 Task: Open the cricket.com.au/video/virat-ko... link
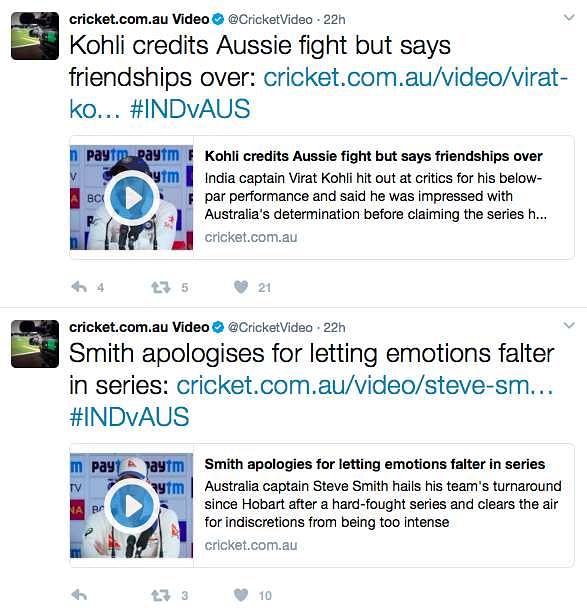click(319, 93)
